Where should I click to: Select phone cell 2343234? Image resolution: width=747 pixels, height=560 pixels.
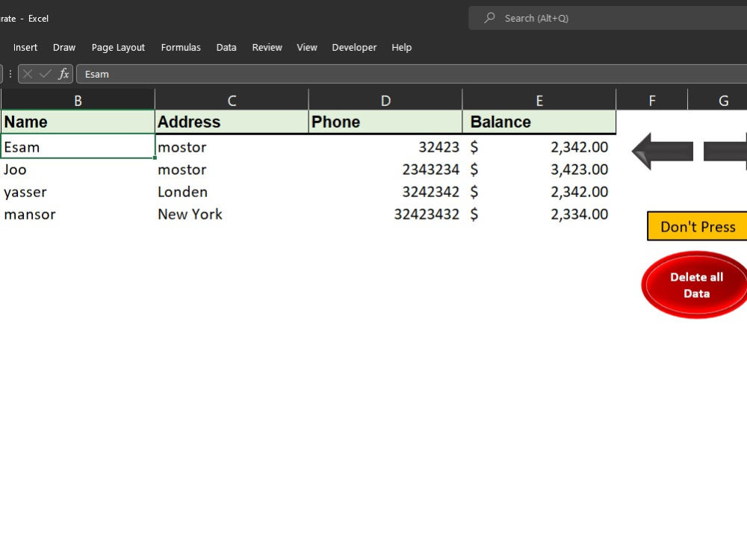[x=385, y=169]
